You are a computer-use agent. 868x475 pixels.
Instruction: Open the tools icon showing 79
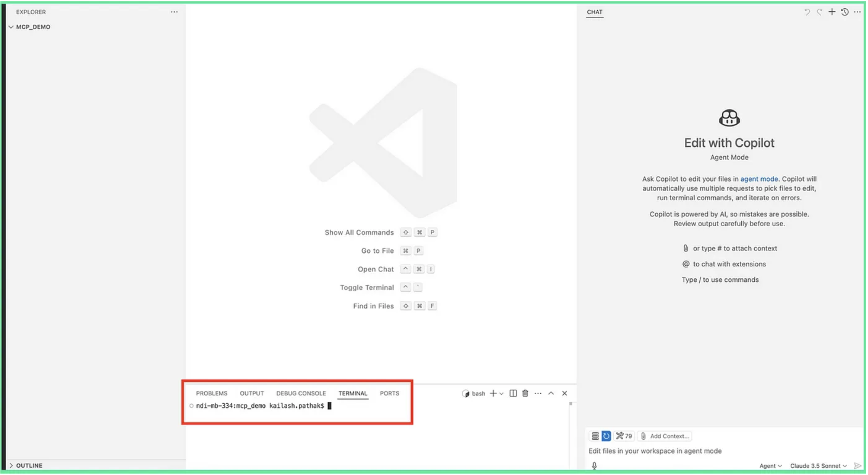[624, 436]
